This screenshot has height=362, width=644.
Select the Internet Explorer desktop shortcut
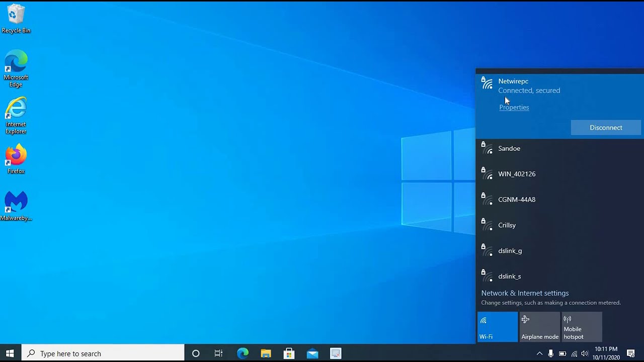coord(16,116)
